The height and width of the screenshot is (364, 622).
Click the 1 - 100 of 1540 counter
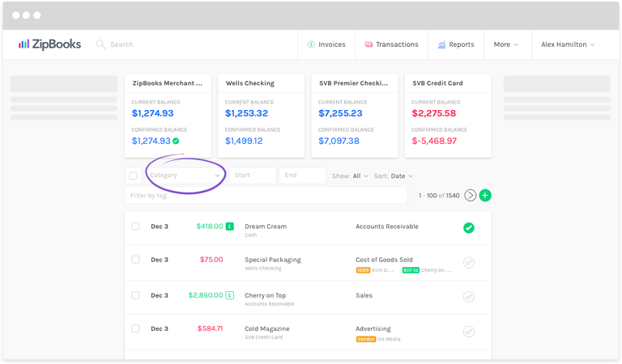tap(439, 196)
